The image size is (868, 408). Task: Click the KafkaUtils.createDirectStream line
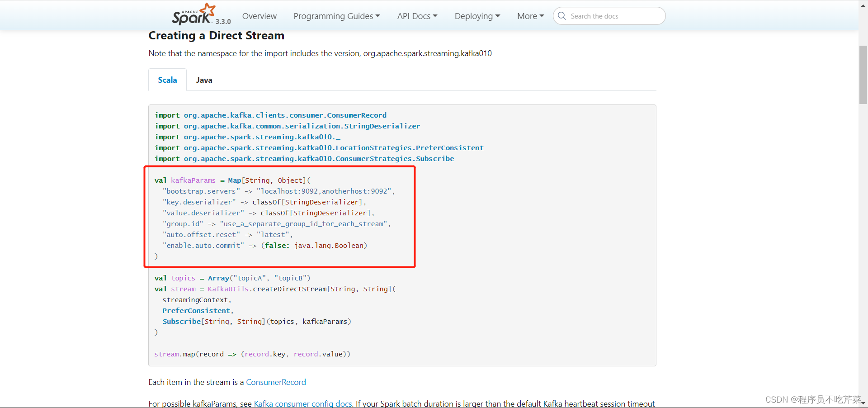(x=275, y=289)
